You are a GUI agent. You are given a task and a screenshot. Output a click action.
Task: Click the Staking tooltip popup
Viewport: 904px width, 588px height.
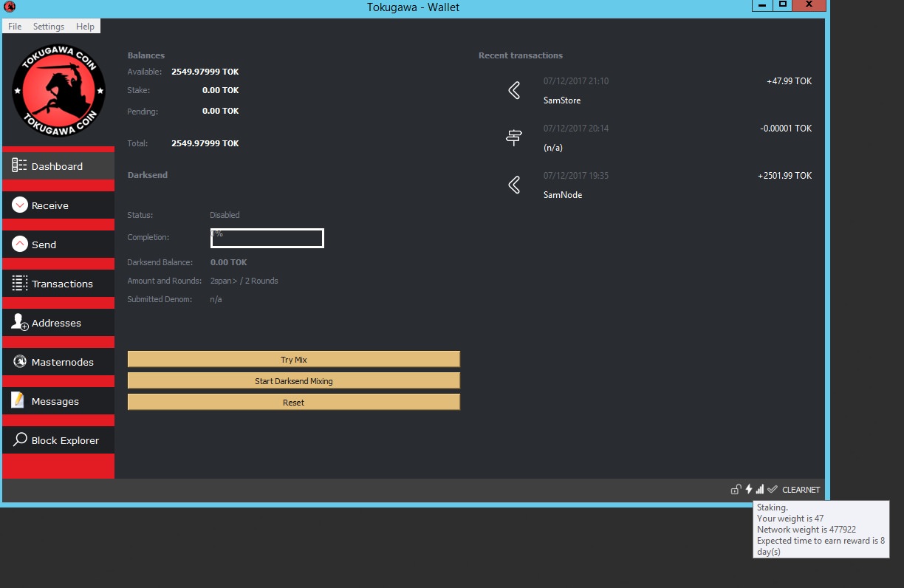tap(821, 530)
